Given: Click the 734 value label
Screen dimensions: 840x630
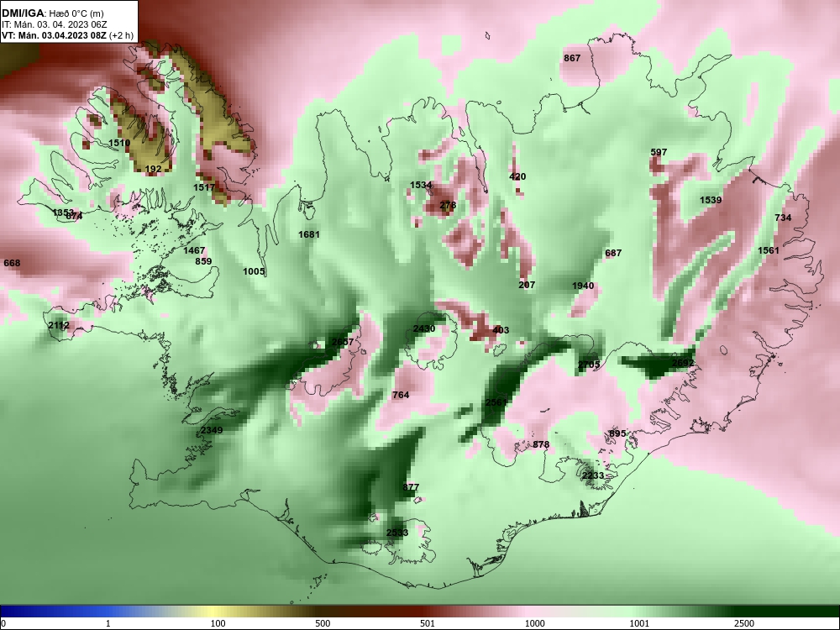Looking at the screenshot, I should tap(783, 218).
